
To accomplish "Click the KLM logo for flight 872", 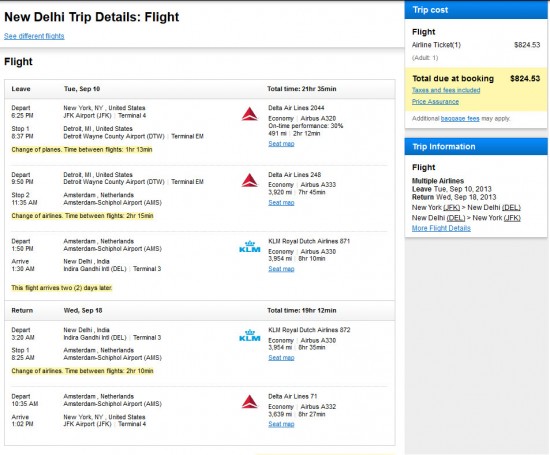I will pos(249,335).
